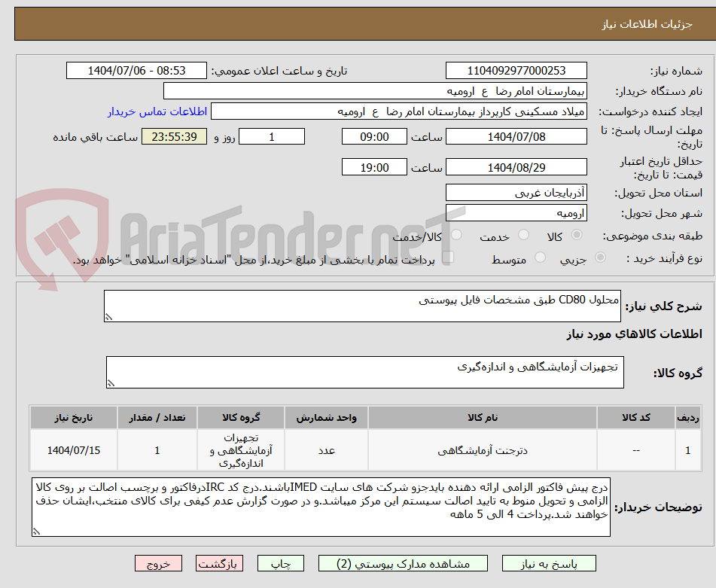716x588 pixels.
Task: Toggle the treasury payment statement checkbox
Action: coord(449,257)
